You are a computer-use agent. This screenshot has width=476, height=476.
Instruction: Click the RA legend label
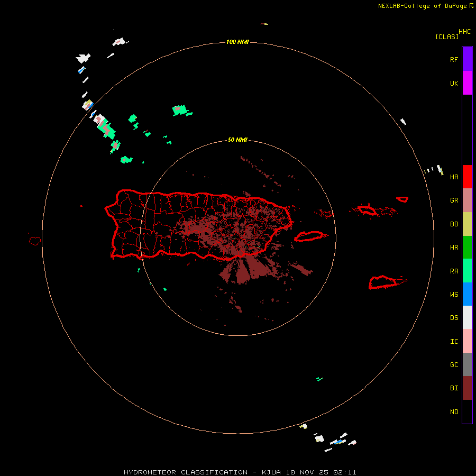tap(454, 271)
